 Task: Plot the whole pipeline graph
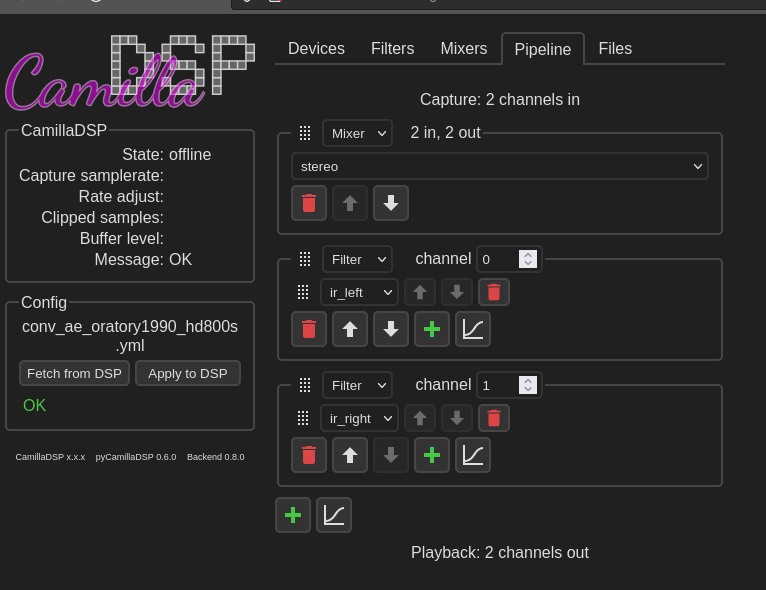click(x=334, y=515)
